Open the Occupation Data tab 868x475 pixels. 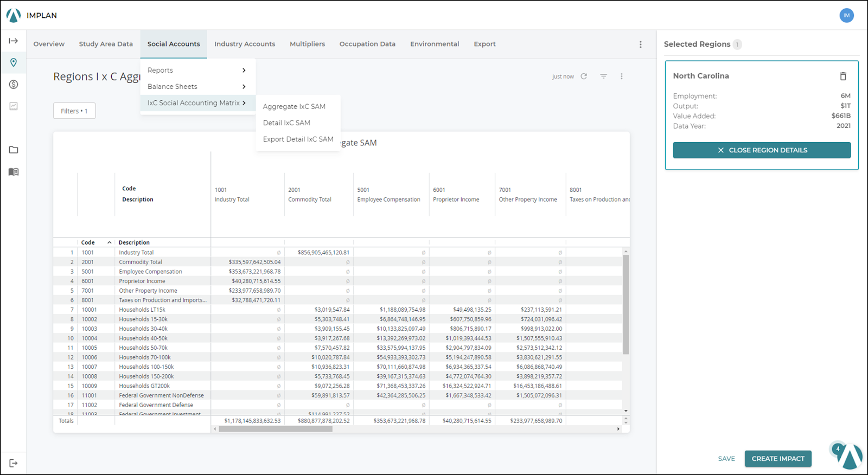pyautogui.click(x=367, y=44)
